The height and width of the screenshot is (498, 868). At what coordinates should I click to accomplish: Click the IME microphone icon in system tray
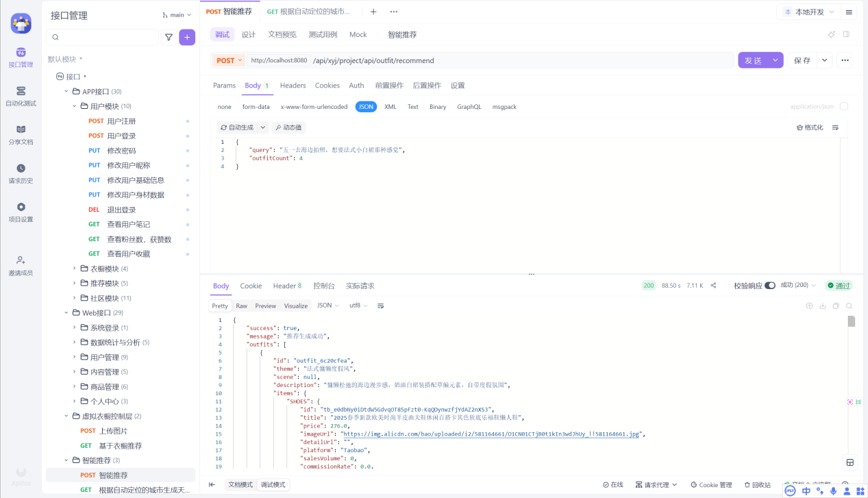coord(833,490)
